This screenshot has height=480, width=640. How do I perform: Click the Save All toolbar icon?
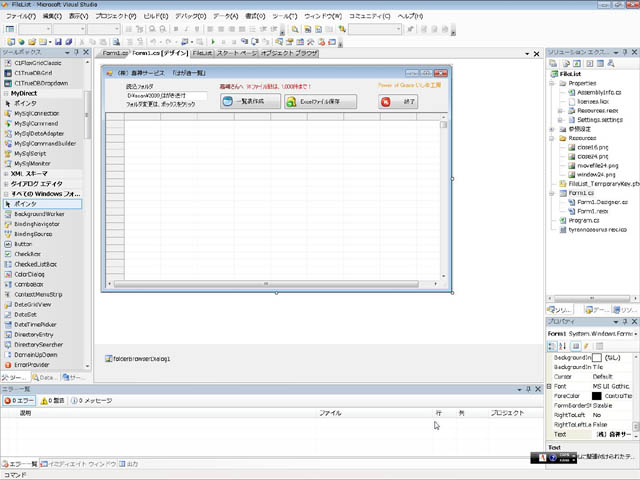[69, 42]
